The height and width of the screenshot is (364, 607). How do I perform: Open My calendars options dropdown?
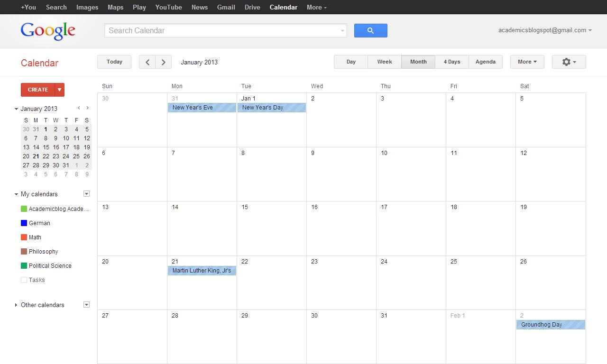86,193
